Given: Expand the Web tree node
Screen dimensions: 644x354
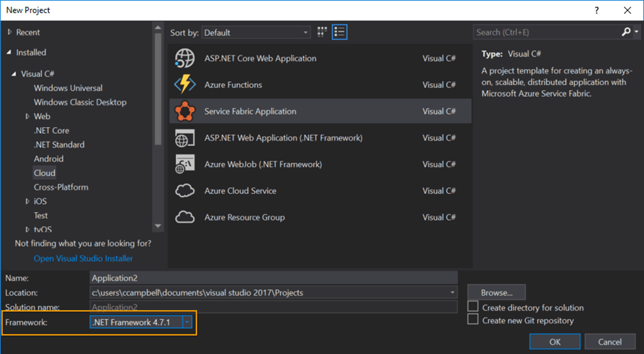Looking at the screenshot, I should point(28,116).
